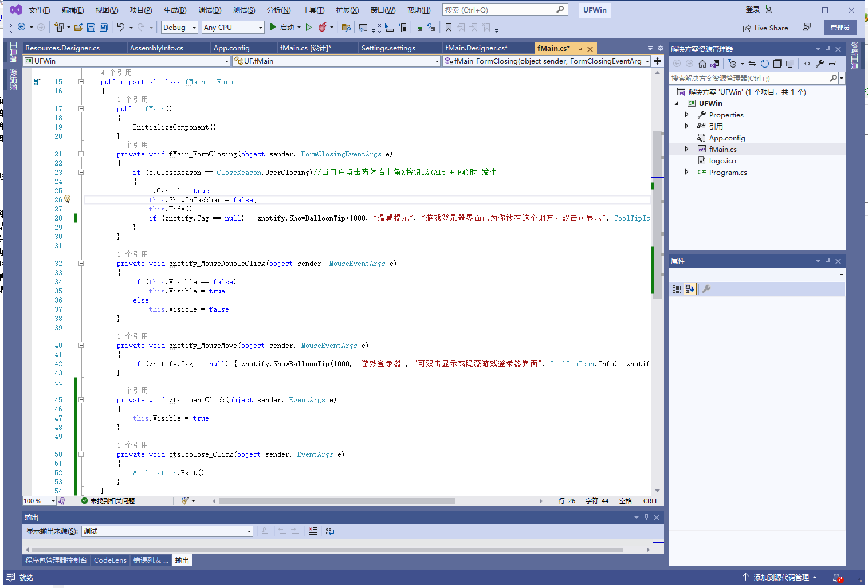Sync with Active Document arrows icon
868x588 pixels.
pos(752,64)
